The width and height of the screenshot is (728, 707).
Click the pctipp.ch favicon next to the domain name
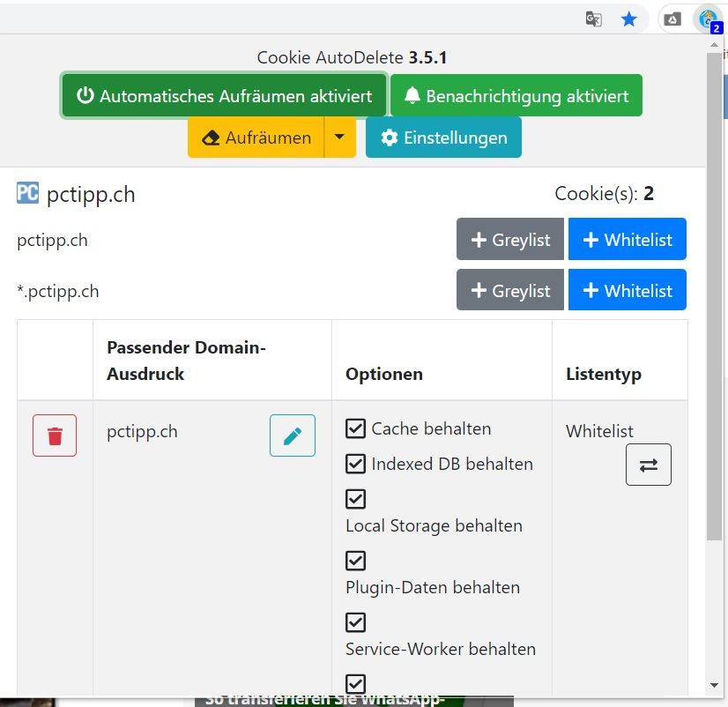coord(26,193)
